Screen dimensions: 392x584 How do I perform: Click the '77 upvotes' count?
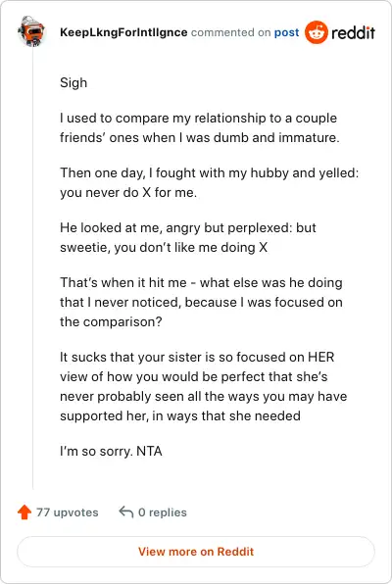[68, 512]
